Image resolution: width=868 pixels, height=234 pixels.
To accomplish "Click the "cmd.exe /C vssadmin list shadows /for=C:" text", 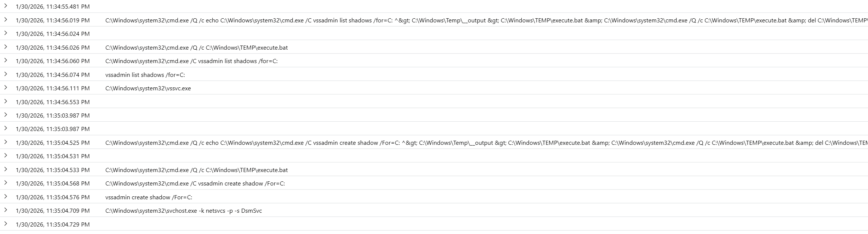I will click(191, 61).
